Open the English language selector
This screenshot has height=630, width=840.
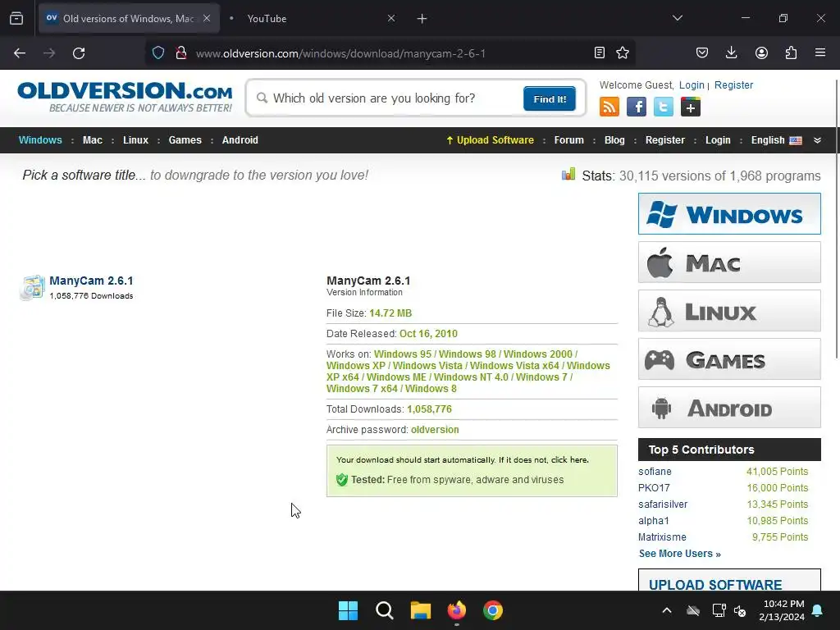click(776, 139)
